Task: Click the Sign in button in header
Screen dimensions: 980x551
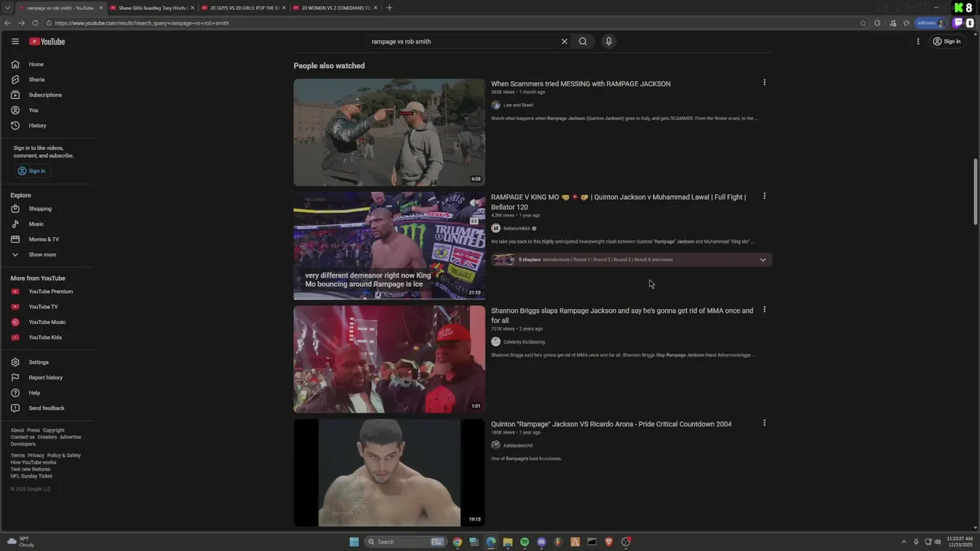Action: coord(947,41)
